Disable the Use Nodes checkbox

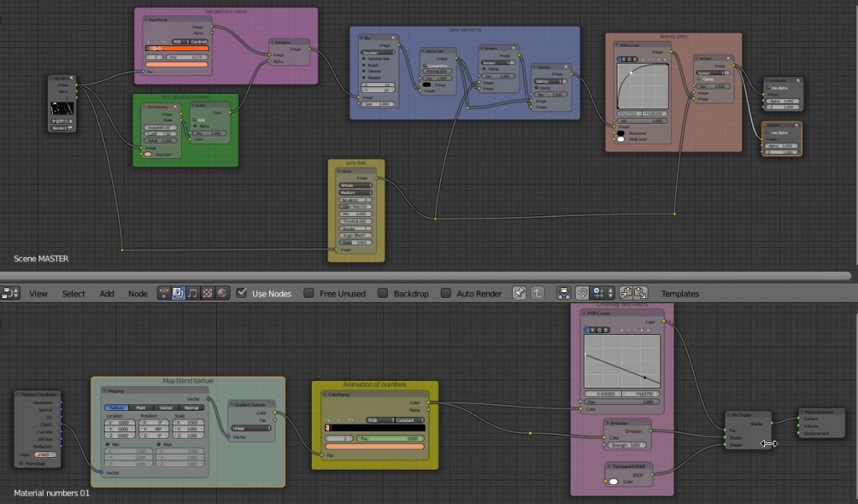click(x=242, y=293)
